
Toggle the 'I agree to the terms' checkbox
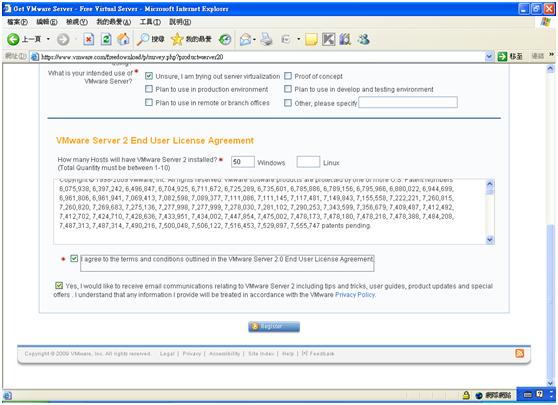74,258
